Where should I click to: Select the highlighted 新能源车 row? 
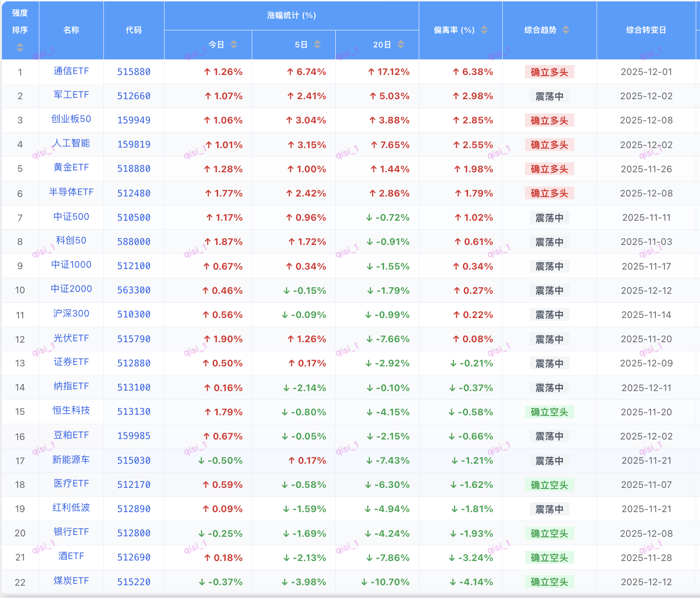click(71, 460)
